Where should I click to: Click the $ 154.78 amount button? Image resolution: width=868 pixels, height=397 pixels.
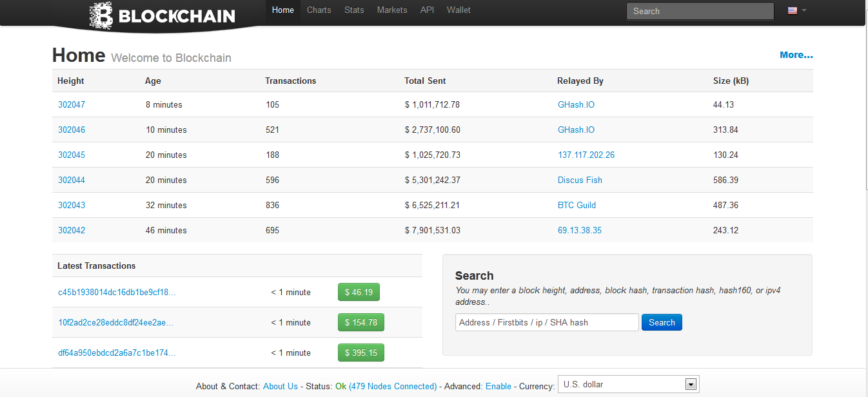pos(361,322)
